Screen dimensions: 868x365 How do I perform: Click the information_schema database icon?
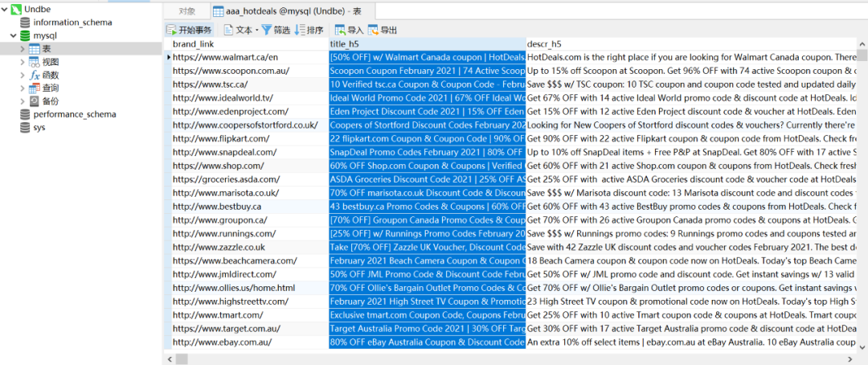click(x=26, y=23)
